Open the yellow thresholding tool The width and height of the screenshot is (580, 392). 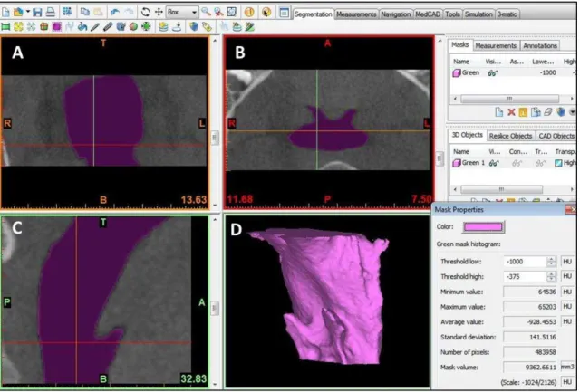pyautogui.click(x=18, y=26)
